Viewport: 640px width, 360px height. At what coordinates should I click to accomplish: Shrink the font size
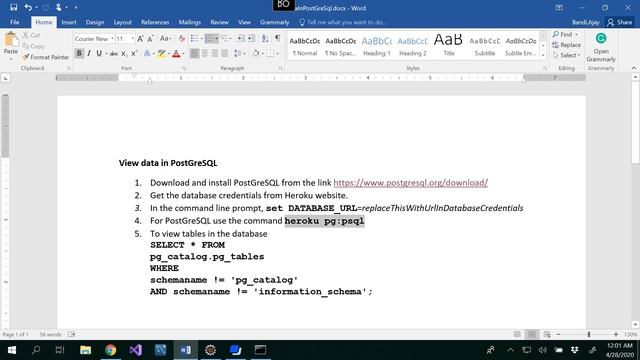pos(150,39)
